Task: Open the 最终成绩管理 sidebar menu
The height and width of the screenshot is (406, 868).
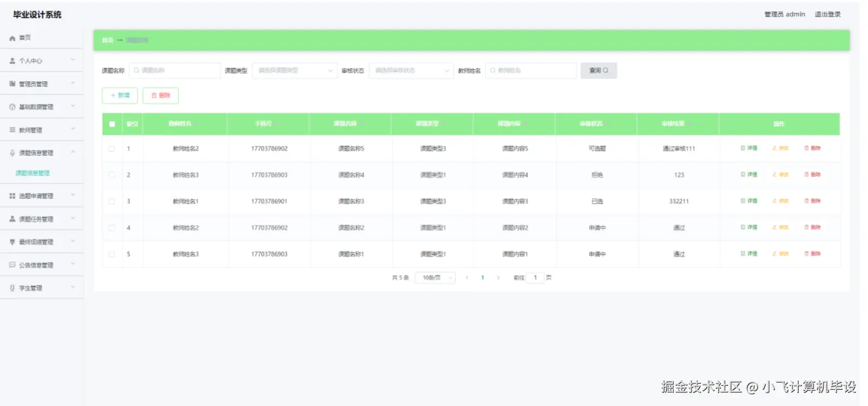Action: [x=42, y=242]
